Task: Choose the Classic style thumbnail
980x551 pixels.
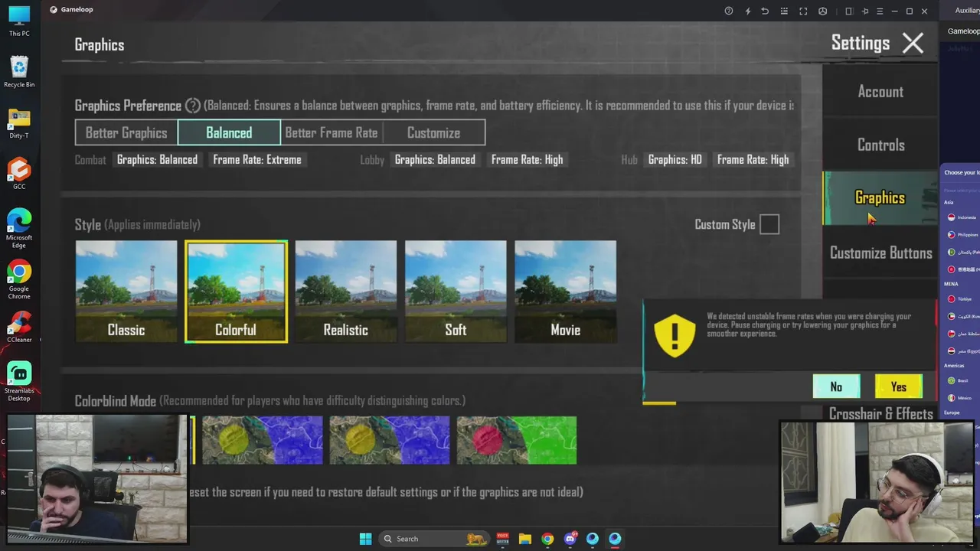Action: click(126, 292)
